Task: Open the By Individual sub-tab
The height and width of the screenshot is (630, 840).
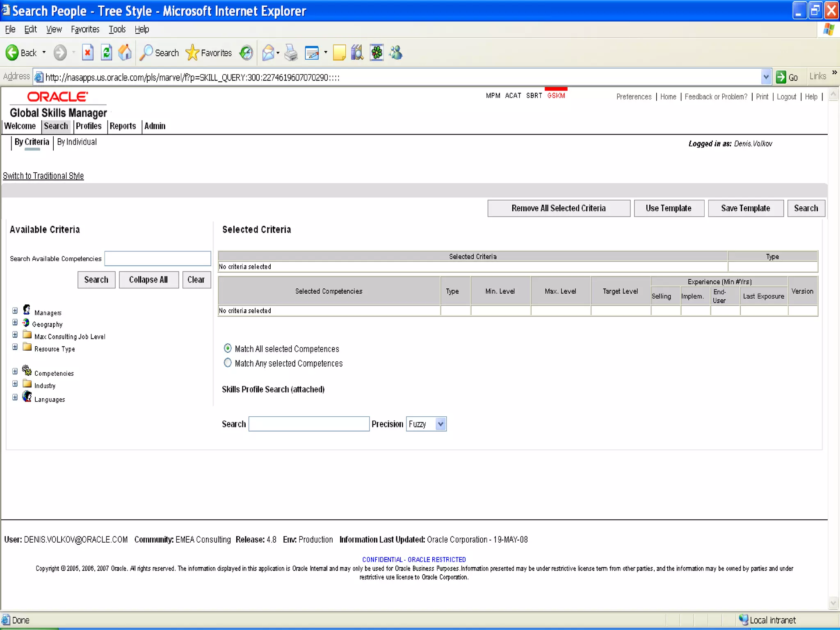Action: [77, 142]
